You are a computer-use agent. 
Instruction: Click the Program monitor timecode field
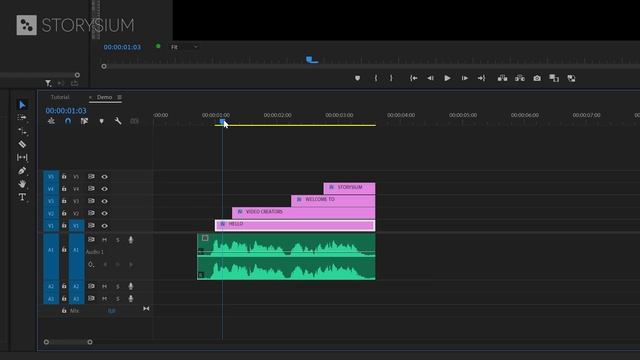click(x=122, y=47)
